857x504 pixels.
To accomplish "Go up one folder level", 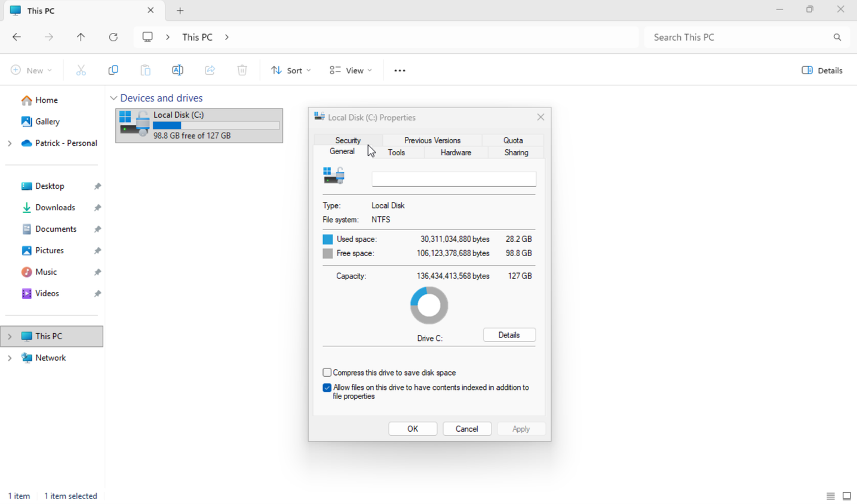I will tap(81, 37).
